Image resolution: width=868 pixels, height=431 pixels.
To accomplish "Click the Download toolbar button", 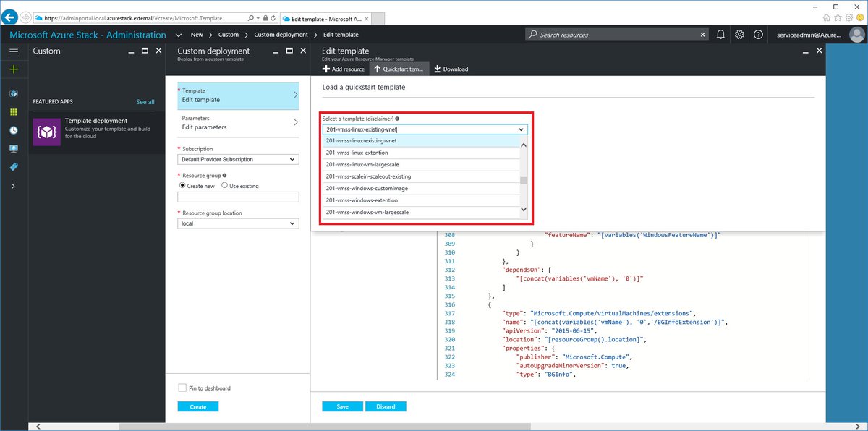I will click(451, 69).
